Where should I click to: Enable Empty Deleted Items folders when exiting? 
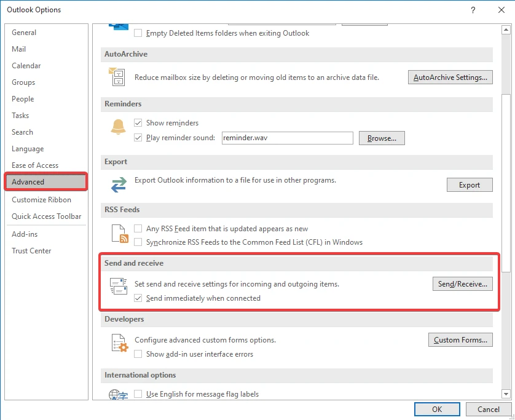[138, 33]
